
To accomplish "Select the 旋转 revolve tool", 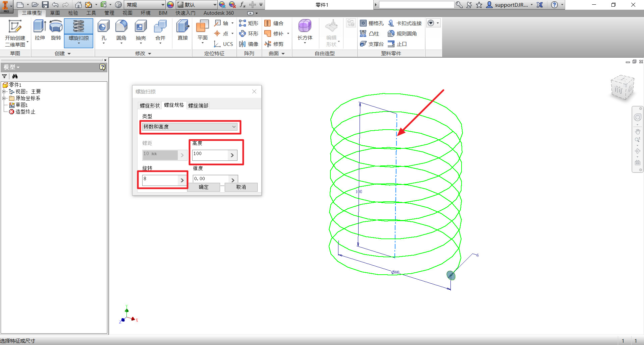I will pos(56,30).
